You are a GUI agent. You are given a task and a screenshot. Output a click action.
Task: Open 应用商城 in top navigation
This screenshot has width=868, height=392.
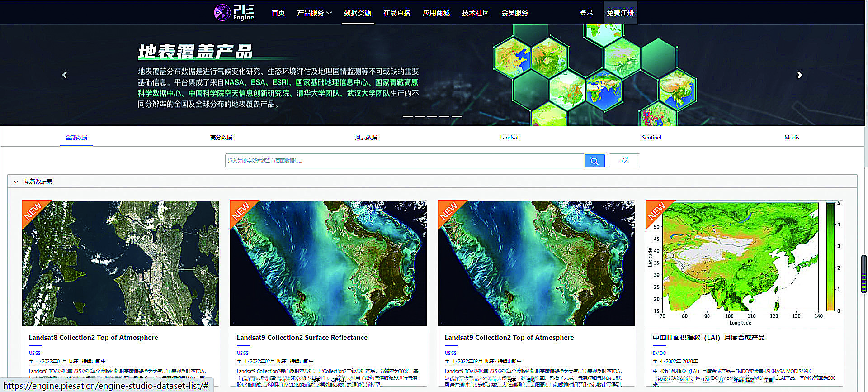(436, 13)
